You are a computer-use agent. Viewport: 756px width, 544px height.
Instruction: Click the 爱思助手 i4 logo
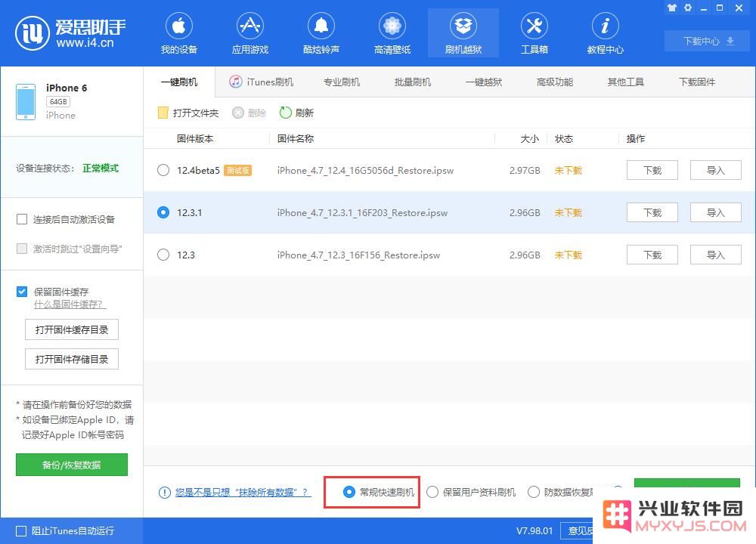pyautogui.click(x=70, y=33)
